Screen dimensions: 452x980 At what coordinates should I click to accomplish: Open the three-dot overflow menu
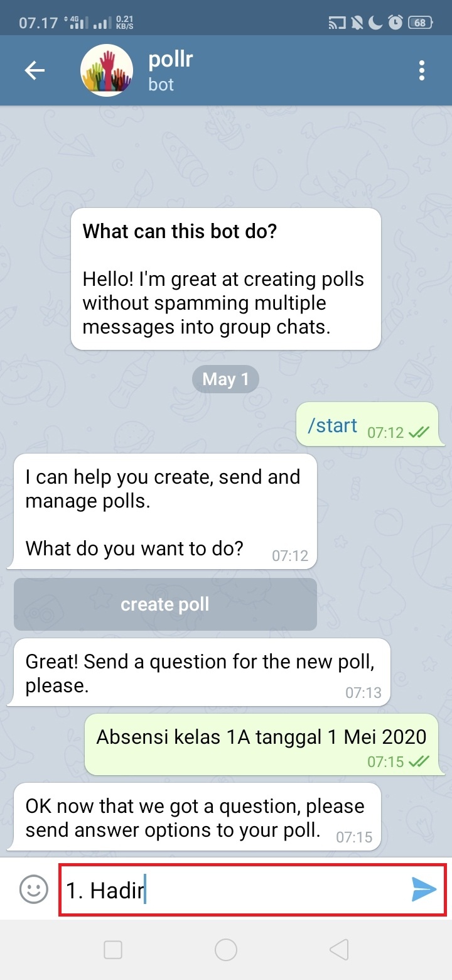422,71
